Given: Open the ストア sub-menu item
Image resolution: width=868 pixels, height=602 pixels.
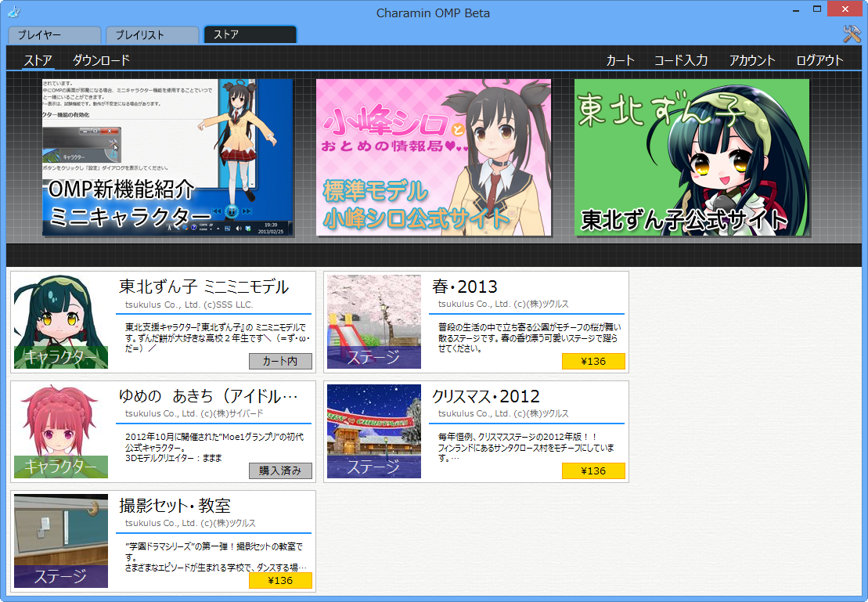Looking at the screenshot, I should pyautogui.click(x=38, y=59).
